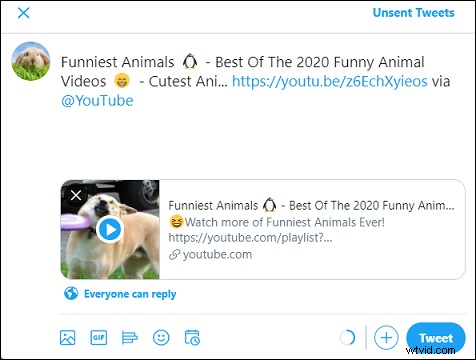The image size is (476, 360).
Task: Click the character count progress circle
Action: coord(348,338)
